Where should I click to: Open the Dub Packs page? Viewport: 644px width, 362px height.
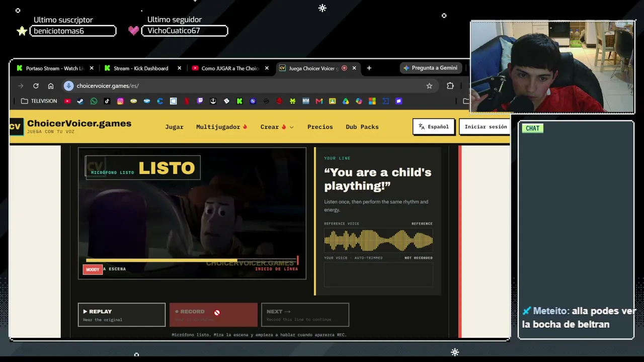362,127
